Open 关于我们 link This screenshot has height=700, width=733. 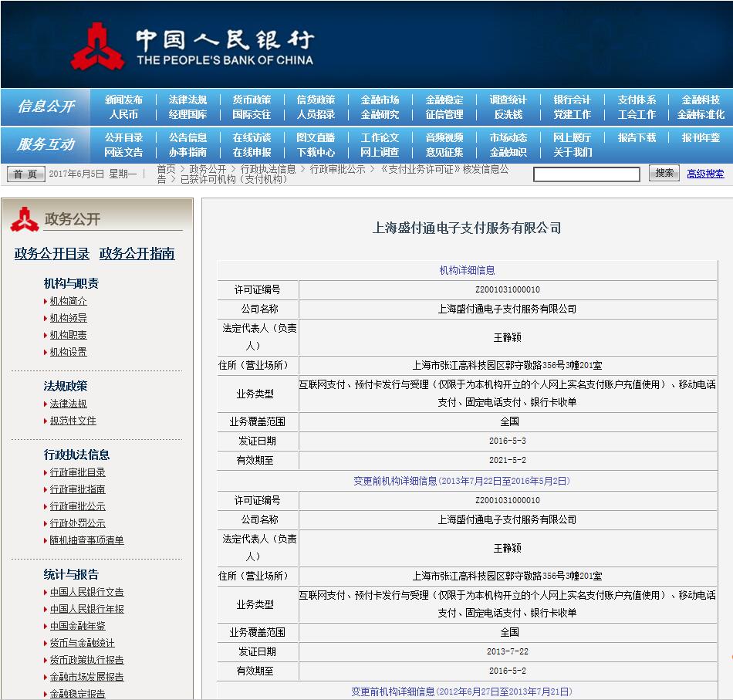(573, 152)
